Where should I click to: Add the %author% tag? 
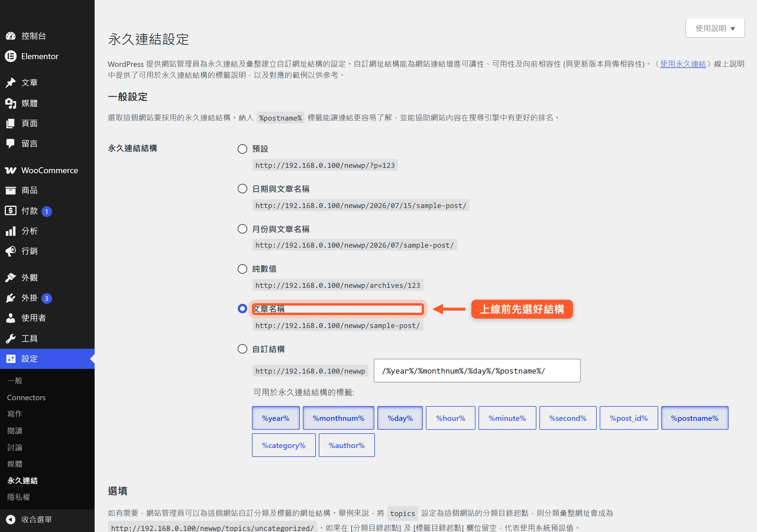pos(347,445)
